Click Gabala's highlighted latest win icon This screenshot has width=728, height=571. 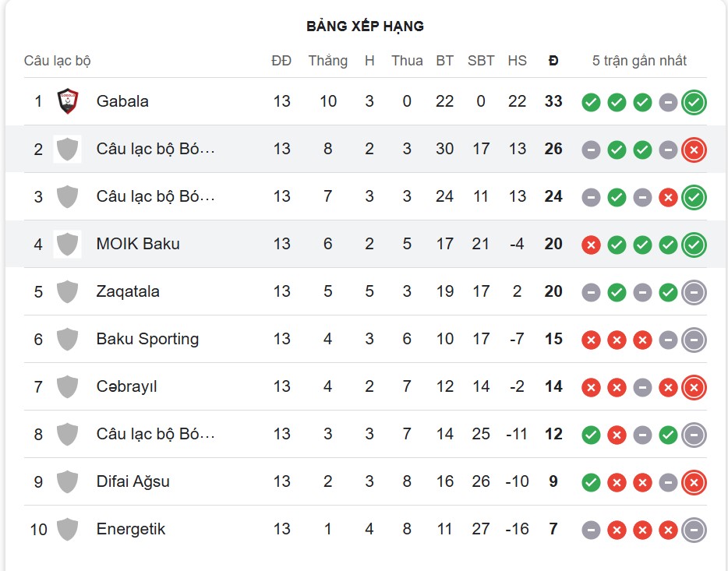coord(693,102)
